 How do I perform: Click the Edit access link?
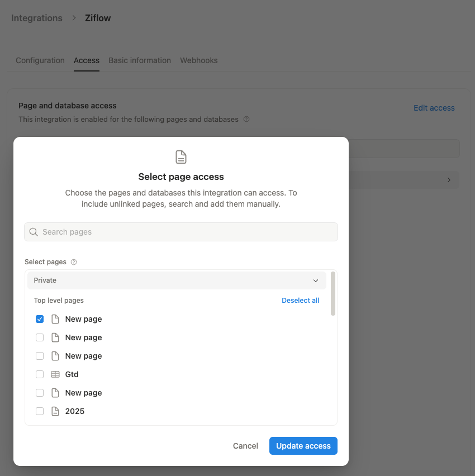(x=434, y=108)
